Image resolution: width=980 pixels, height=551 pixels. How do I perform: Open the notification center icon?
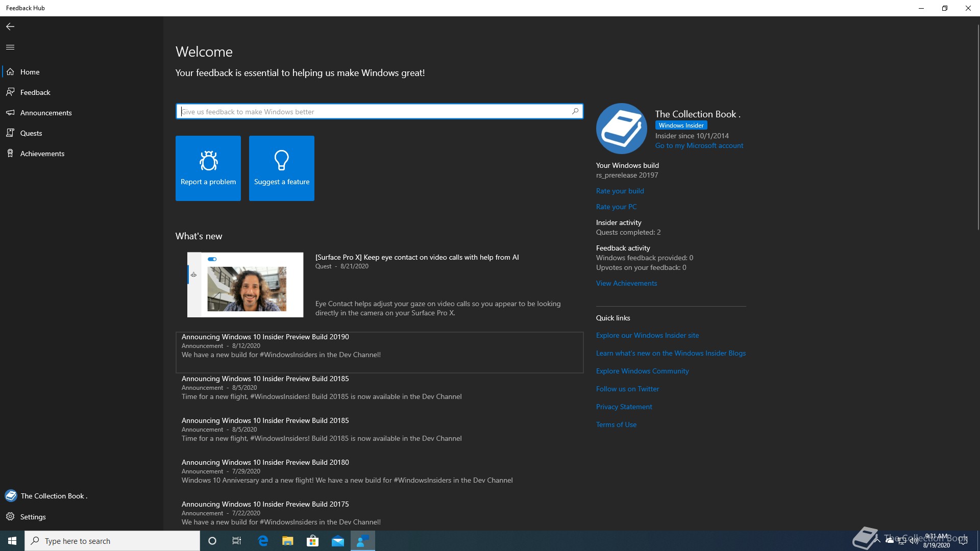click(963, 541)
